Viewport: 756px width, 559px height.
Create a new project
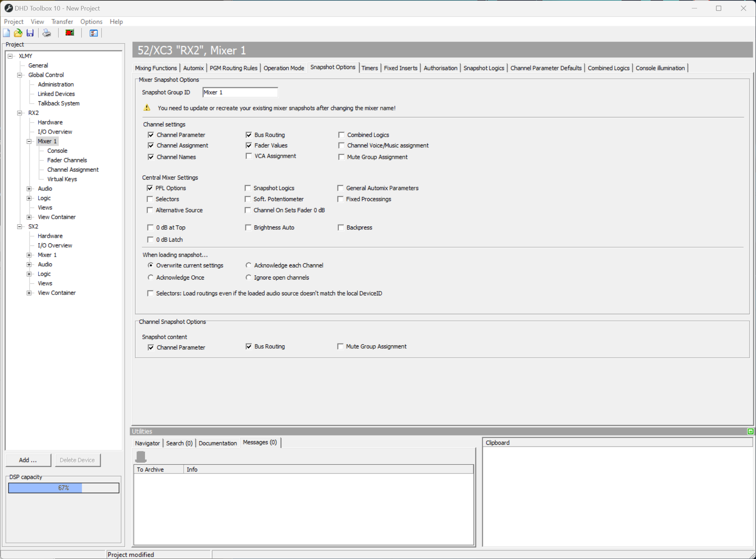pyautogui.click(x=6, y=33)
